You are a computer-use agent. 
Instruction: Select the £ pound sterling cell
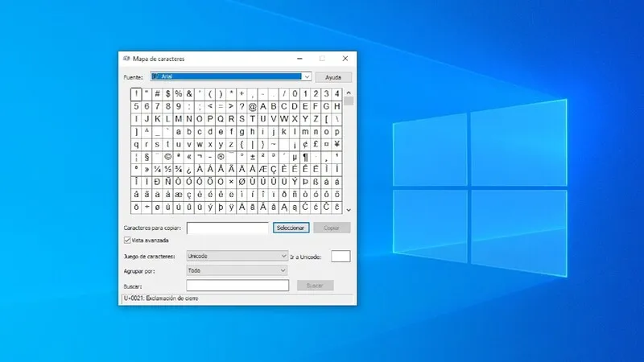click(x=316, y=144)
